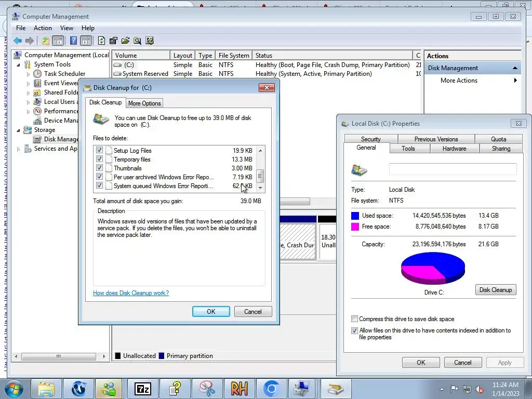This screenshot has width=532, height=399.
Task: Open How does Disk Cleanup work link
Action: tap(131, 293)
